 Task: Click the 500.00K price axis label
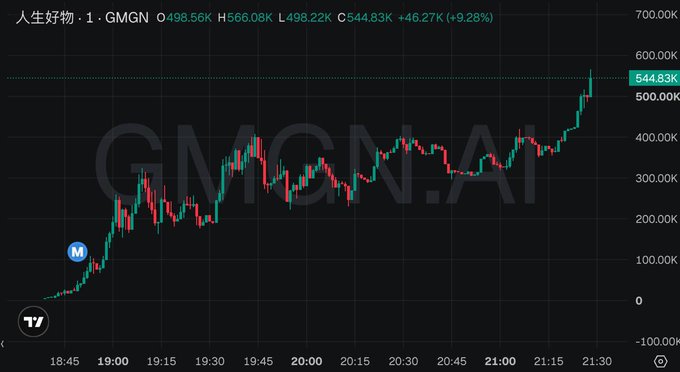[x=656, y=96]
